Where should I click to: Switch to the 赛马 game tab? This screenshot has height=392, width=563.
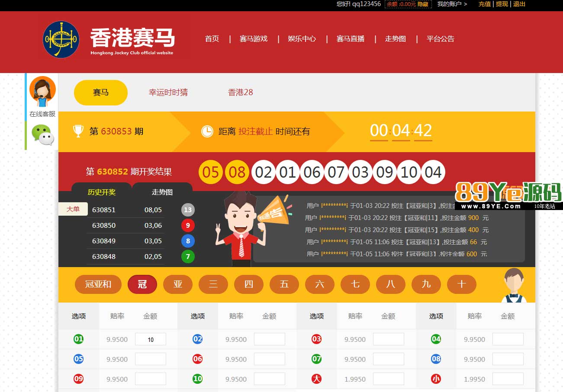[101, 92]
